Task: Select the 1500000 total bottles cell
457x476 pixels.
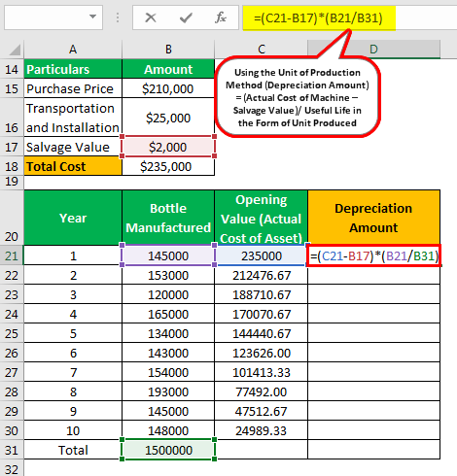Action: 168,450
